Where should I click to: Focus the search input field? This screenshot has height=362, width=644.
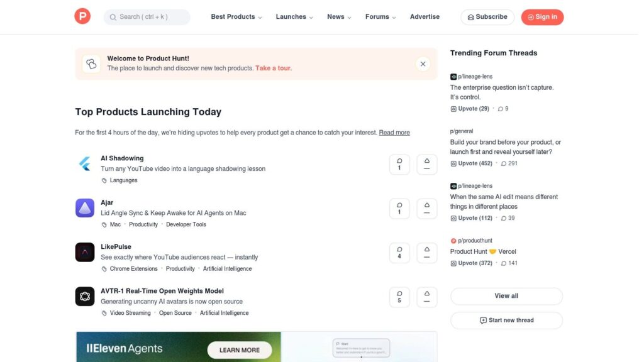(x=147, y=17)
